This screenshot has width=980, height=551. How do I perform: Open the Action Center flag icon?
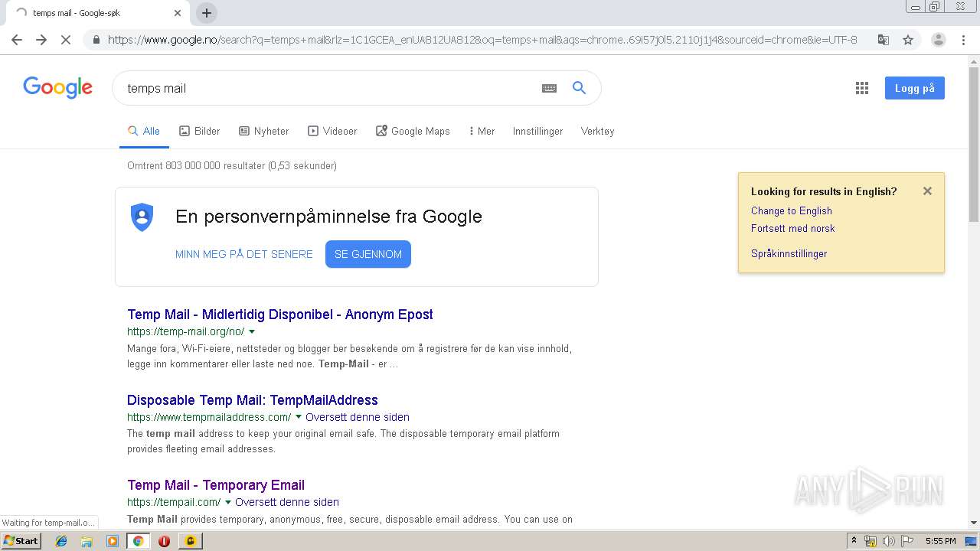click(906, 541)
